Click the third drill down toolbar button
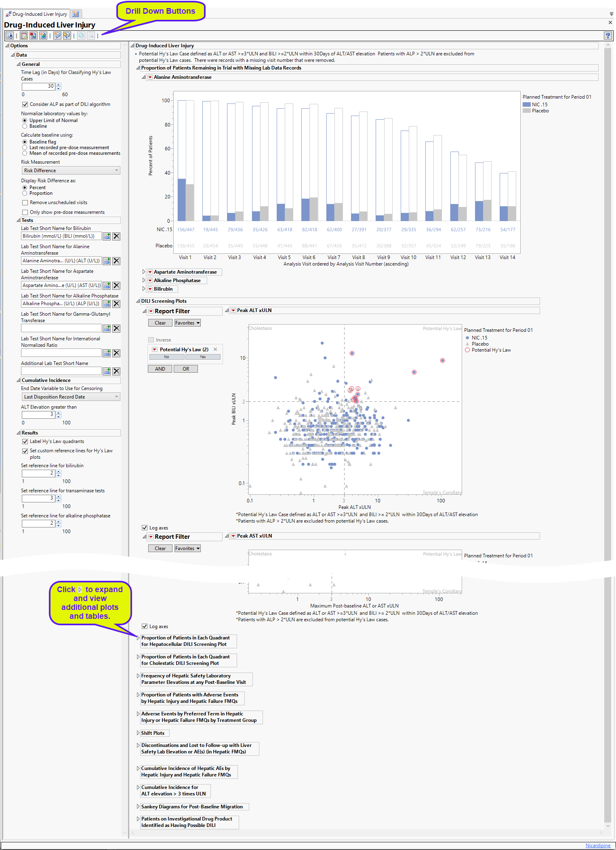The height and width of the screenshot is (850, 616). click(x=33, y=36)
